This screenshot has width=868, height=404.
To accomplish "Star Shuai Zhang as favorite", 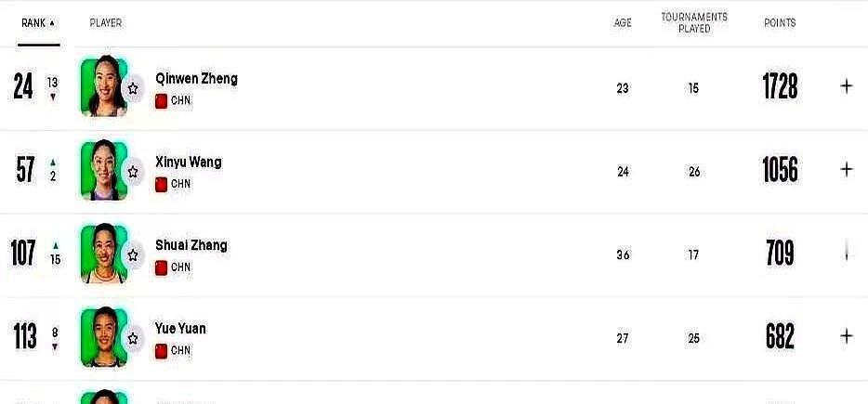I will point(133,255).
